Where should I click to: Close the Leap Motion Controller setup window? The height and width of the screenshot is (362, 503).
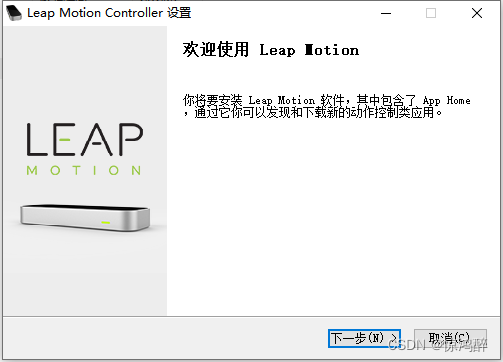(477, 13)
